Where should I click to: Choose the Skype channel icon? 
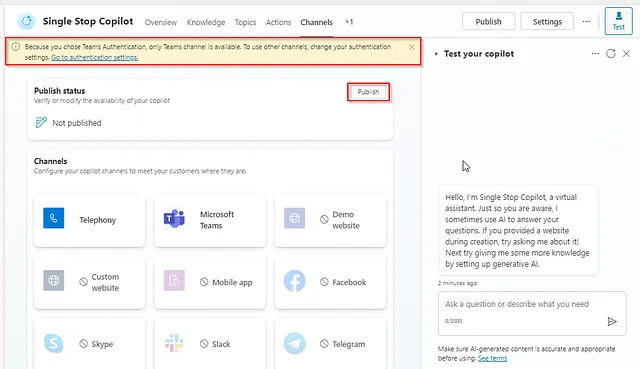click(54, 343)
